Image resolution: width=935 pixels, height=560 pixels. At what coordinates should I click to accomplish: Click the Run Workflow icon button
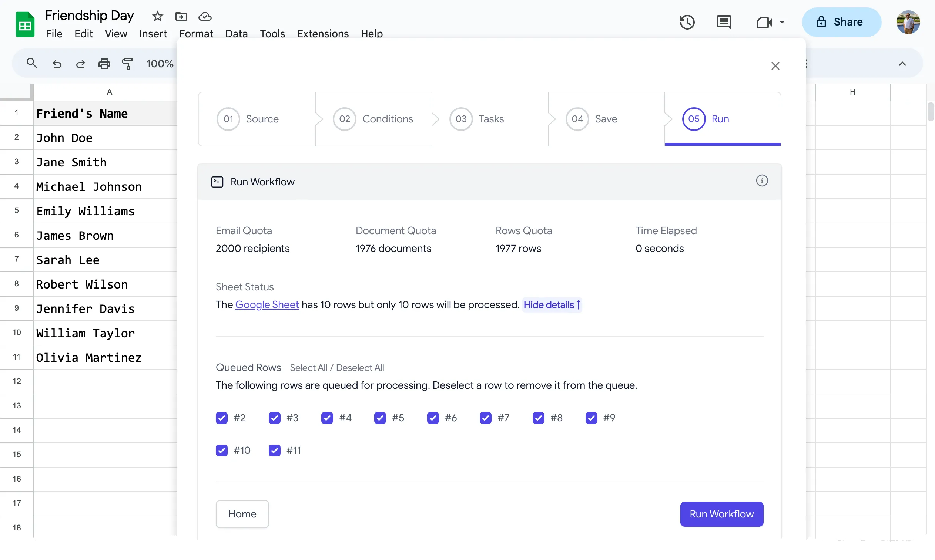tap(217, 181)
